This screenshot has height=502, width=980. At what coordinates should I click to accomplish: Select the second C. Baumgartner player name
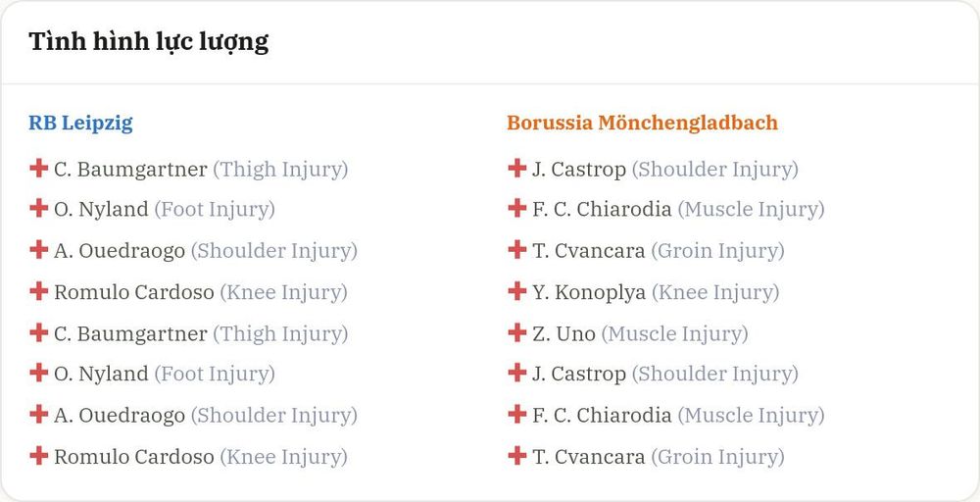tap(130, 333)
